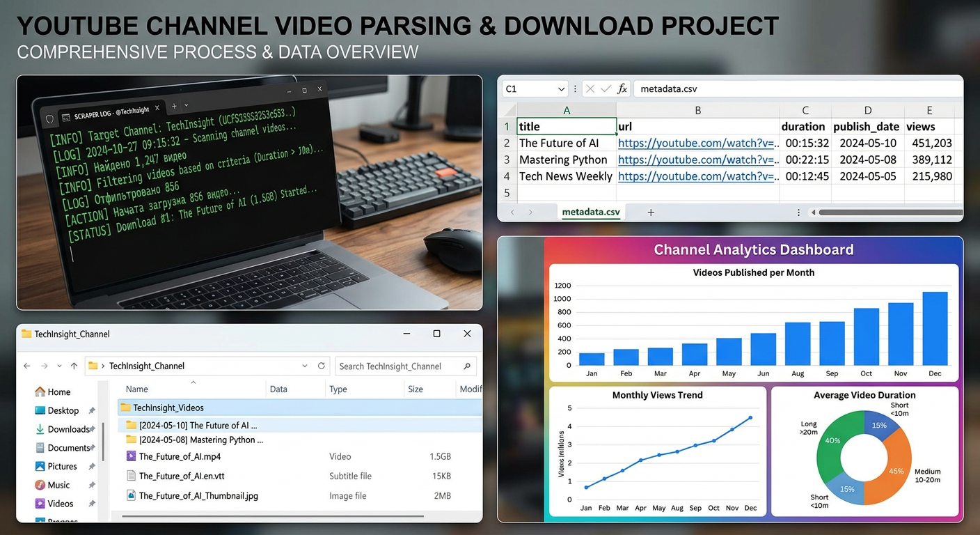Image resolution: width=980 pixels, height=535 pixels.
Task: Sort files by Size column header
Action: click(x=416, y=389)
